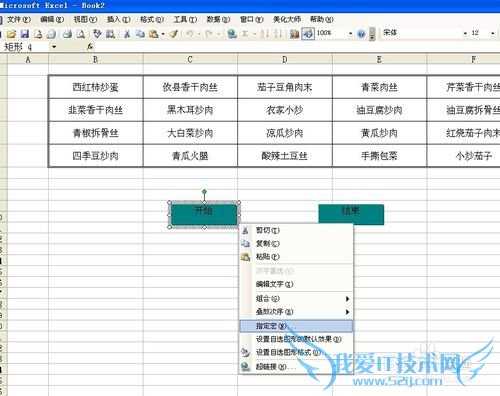Select column header E
500x396 pixels.
(x=379, y=59)
